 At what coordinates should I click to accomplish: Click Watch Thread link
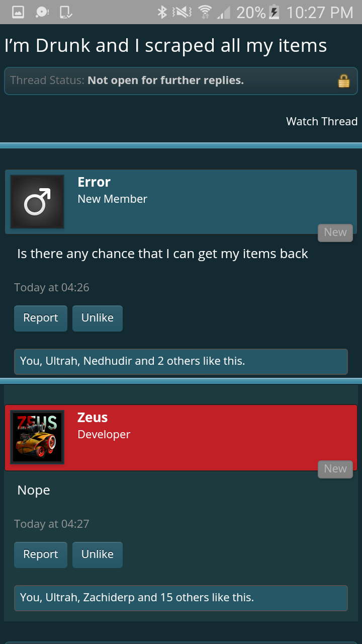(x=322, y=121)
